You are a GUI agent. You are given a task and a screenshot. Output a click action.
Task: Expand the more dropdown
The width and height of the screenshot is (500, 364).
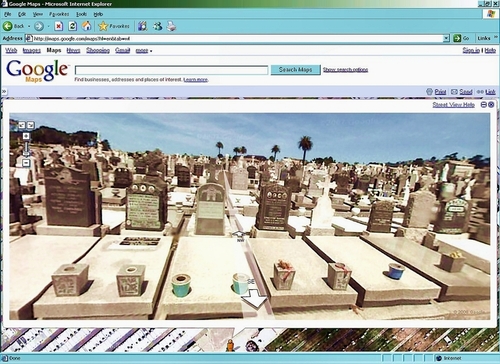point(144,51)
